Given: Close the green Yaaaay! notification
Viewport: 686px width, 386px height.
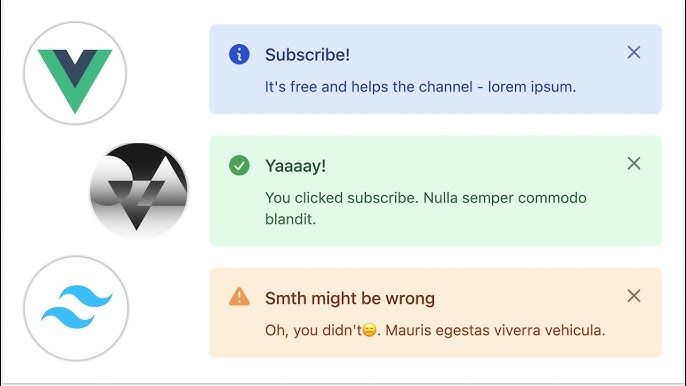Looking at the screenshot, I should coord(634,164).
